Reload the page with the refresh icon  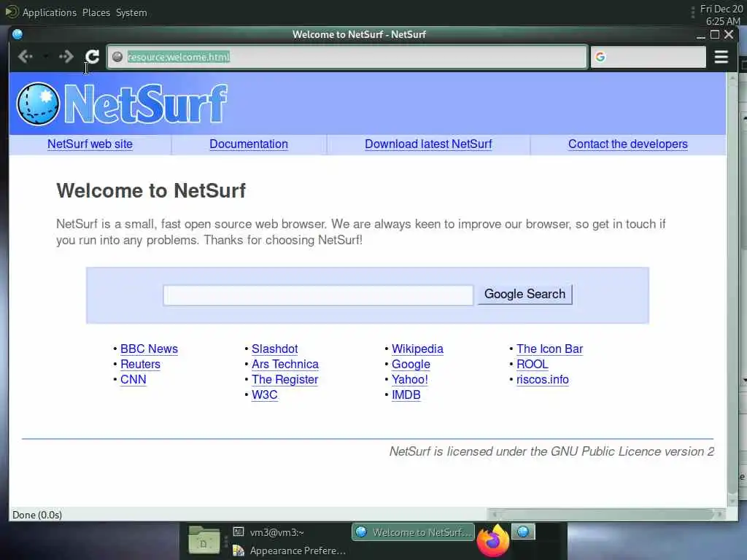[x=92, y=57]
